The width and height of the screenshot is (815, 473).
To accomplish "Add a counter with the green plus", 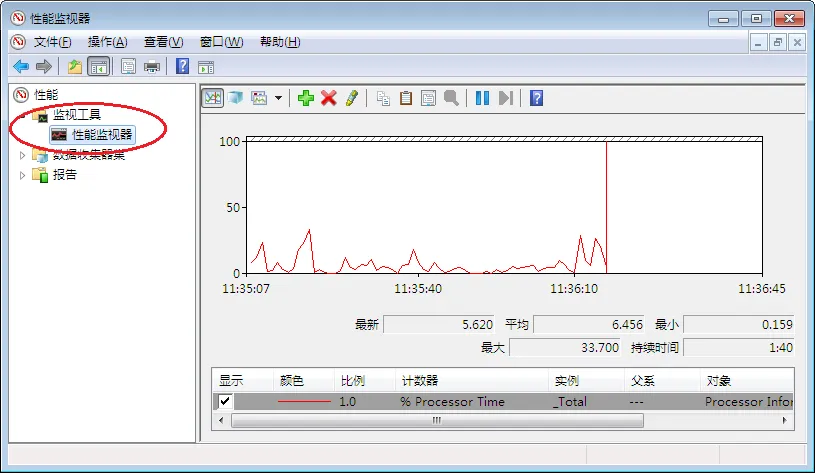I will [x=306, y=98].
